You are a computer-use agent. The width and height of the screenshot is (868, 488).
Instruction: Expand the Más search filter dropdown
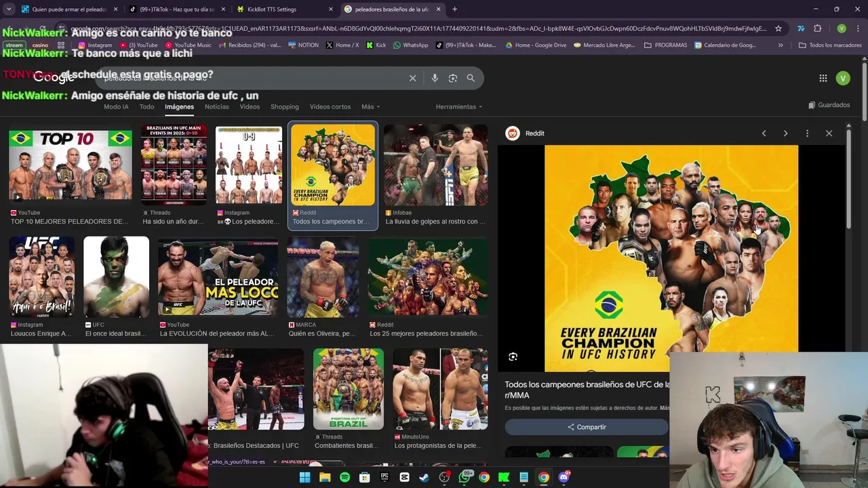coord(370,106)
